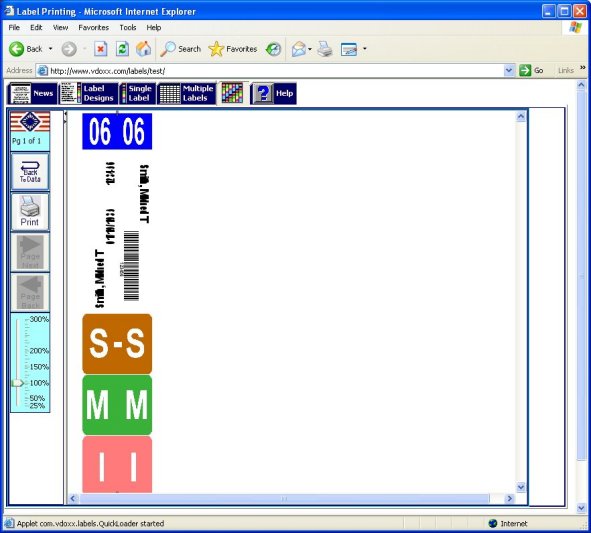Click preview horizontal scroll left arrow

(73, 498)
